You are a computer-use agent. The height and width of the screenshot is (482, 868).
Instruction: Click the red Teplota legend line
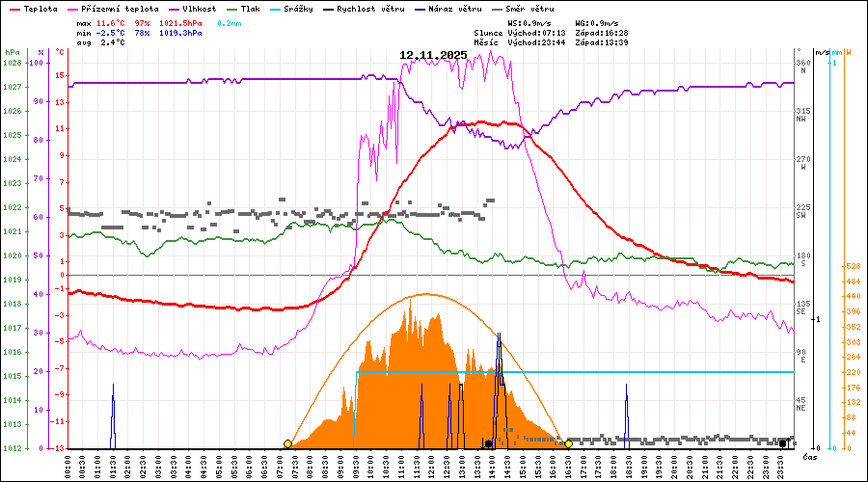(x=14, y=9)
